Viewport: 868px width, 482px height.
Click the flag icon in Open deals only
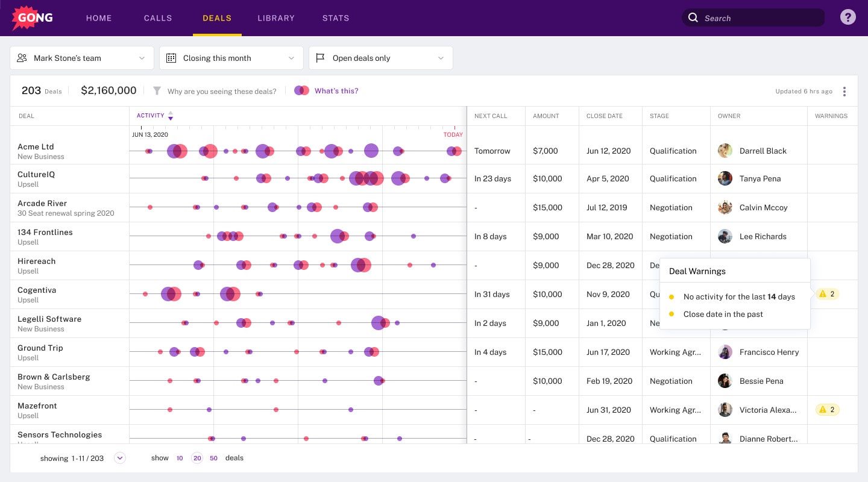(320, 57)
